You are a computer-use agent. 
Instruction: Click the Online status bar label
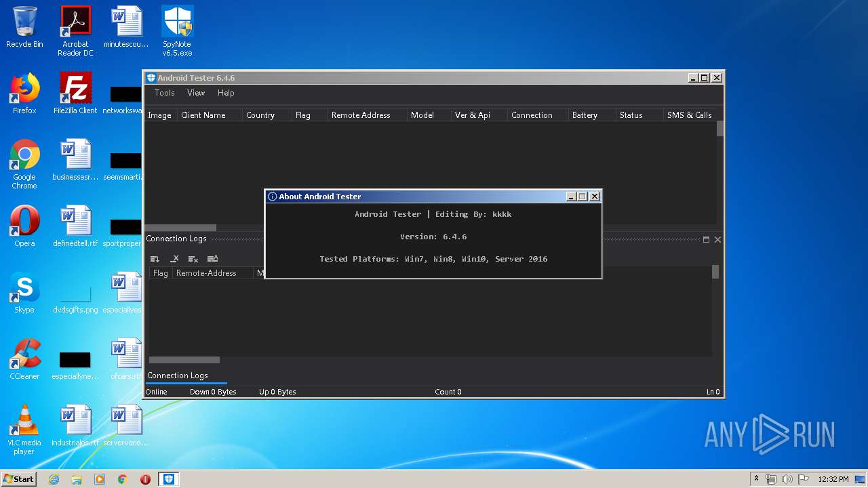coord(157,392)
